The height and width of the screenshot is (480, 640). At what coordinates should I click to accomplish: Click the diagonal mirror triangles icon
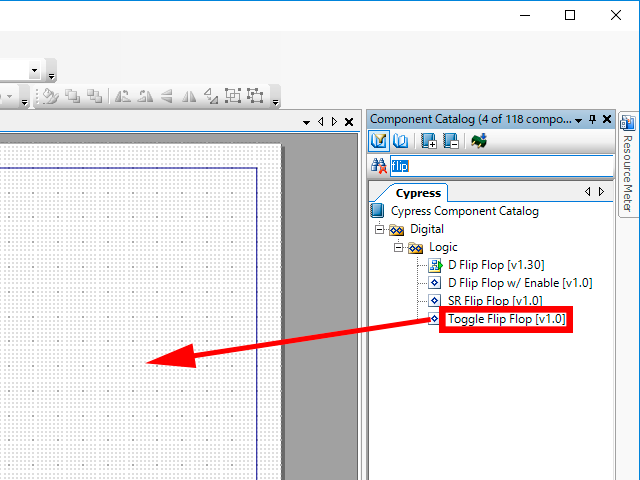[211, 96]
